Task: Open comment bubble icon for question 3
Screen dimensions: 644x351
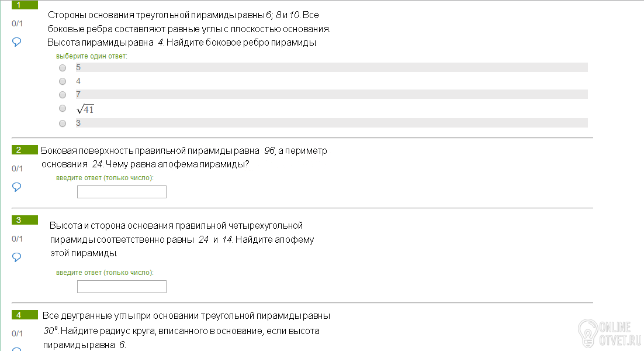Action: [x=16, y=257]
